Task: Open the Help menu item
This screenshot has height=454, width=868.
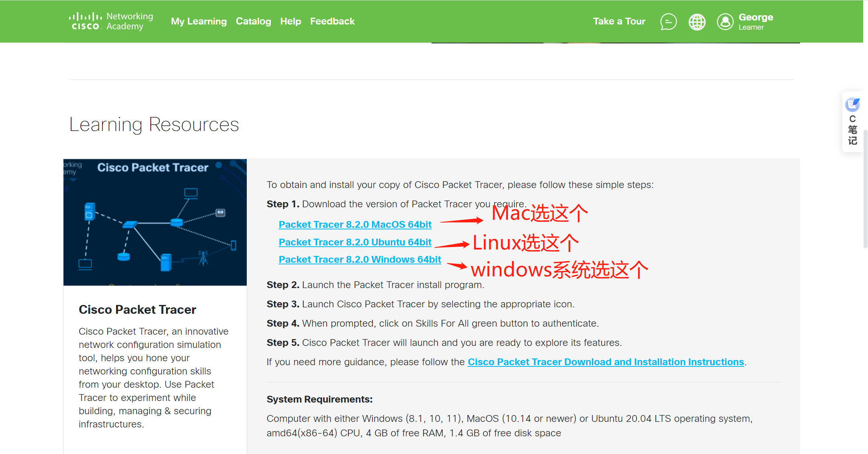Action: [x=291, y=21]
